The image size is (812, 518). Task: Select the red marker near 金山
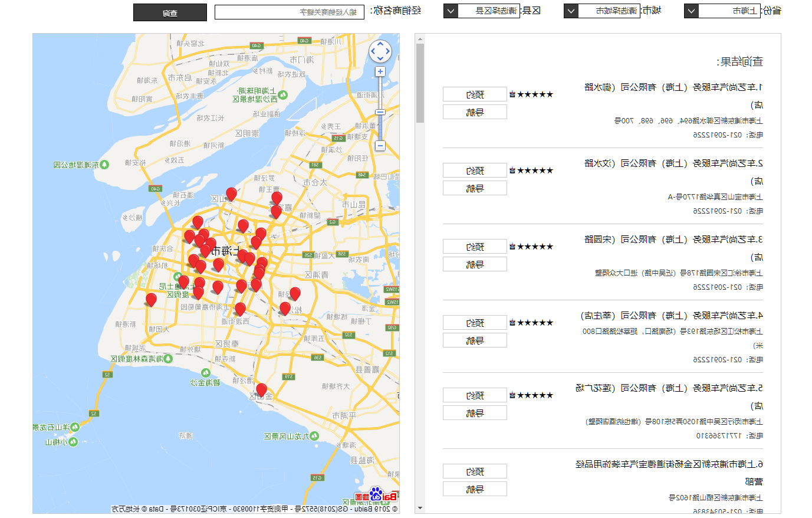click(261, 391)
